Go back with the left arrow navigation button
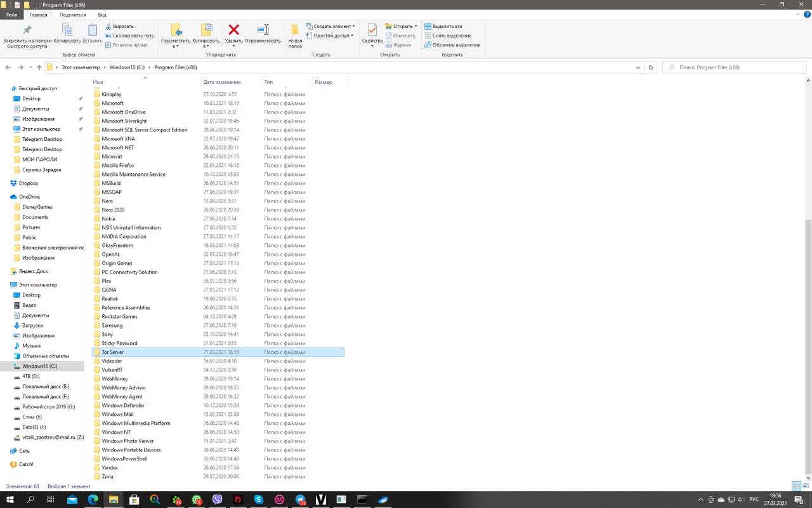This screenshot has width=812, height=508. pyautogui.click(x=8, y=67)
